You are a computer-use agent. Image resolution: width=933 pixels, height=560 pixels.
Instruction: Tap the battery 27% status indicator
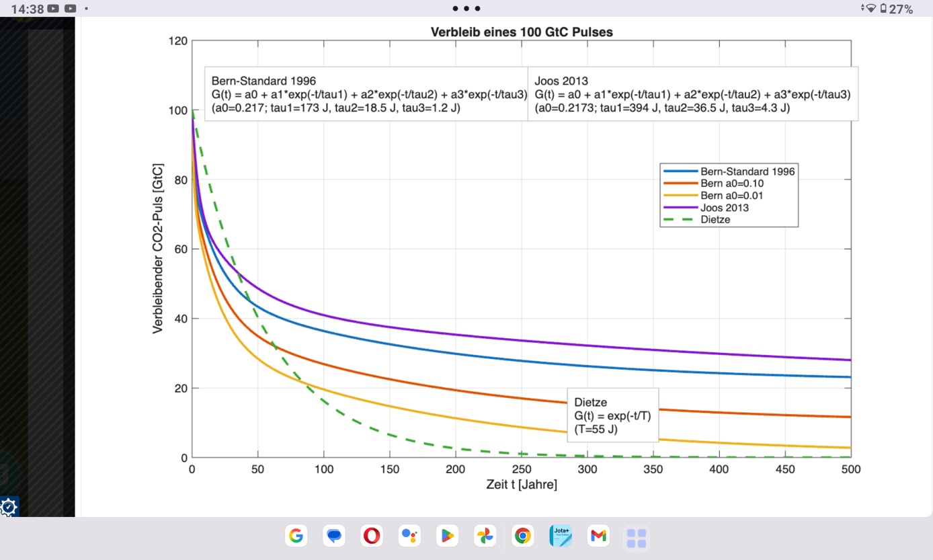(897, 9)
